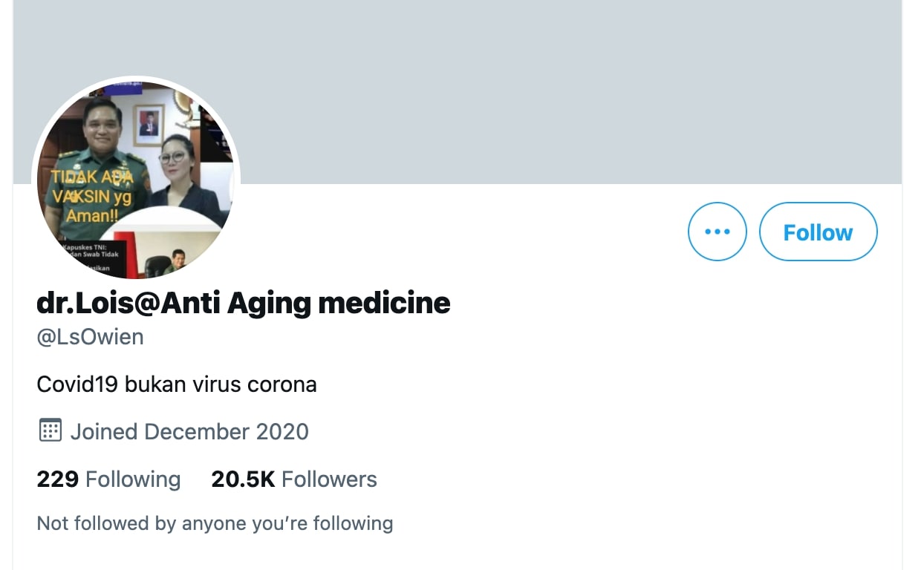The image size is (924, 570).
Task: Click the display name dr.Lois@Anti Aging medicine
Action: (x=243, y=303)
